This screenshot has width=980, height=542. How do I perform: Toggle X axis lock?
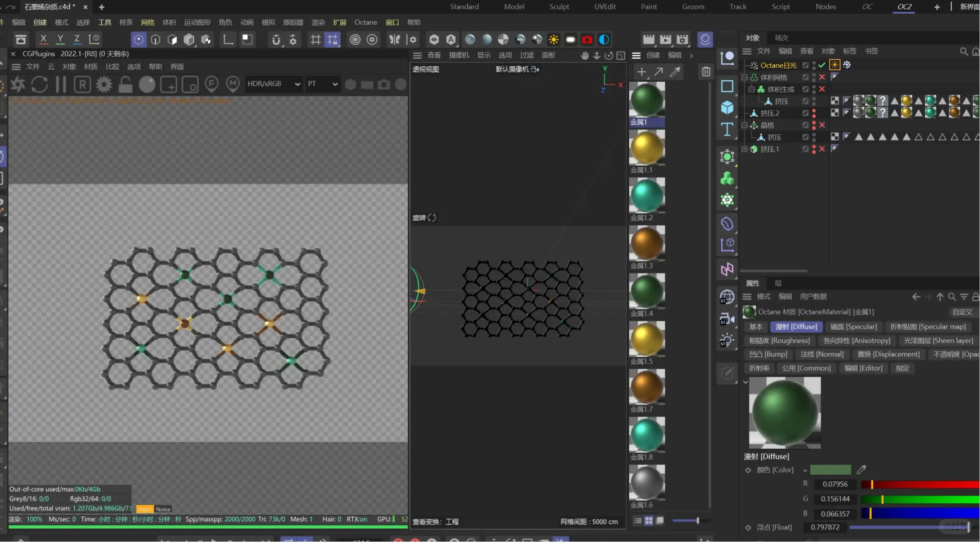43,39
